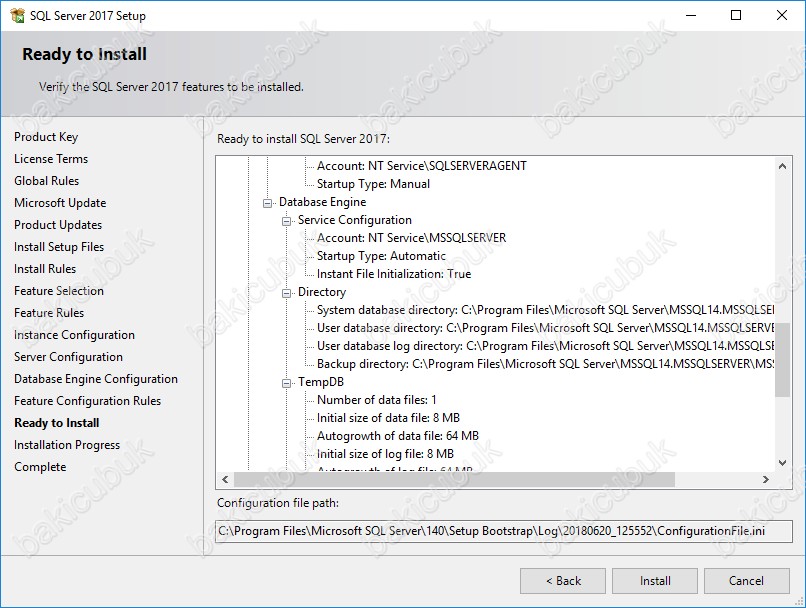Click the horizontal scroll left arrow

[225, 480]
